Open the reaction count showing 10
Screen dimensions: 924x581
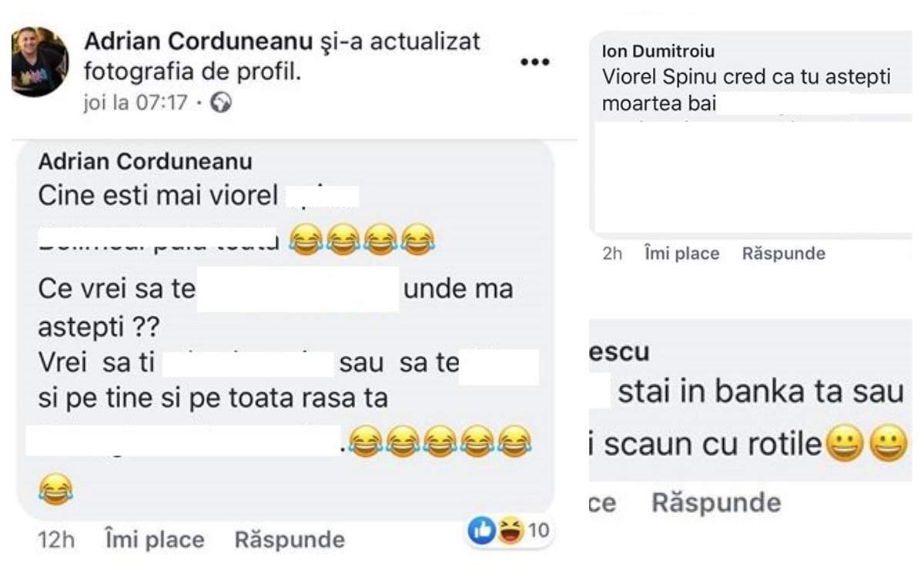[538, 530]
